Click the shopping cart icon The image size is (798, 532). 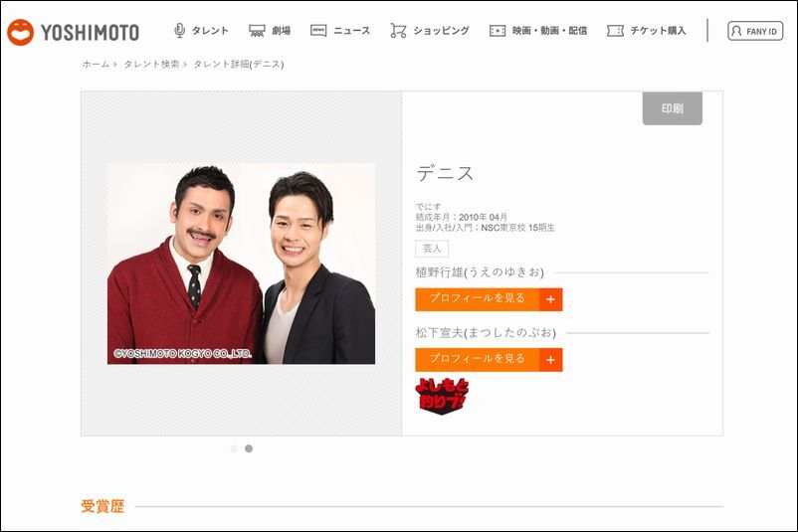tap(398, 31)
